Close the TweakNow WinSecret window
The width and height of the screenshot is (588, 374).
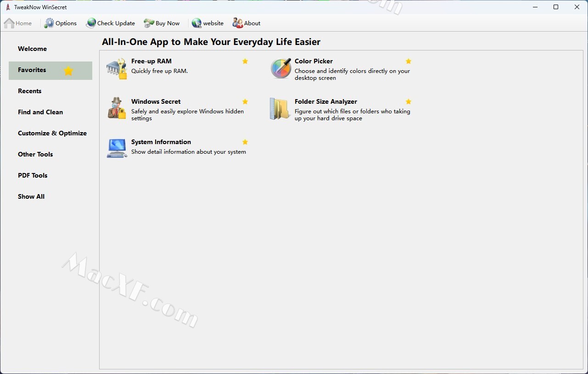point(577,7)
